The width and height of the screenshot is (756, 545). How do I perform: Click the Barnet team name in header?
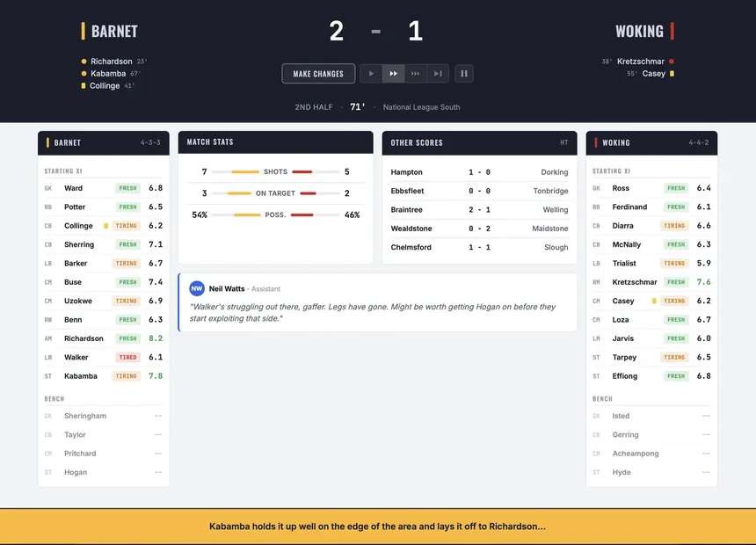tap(114, 32)
